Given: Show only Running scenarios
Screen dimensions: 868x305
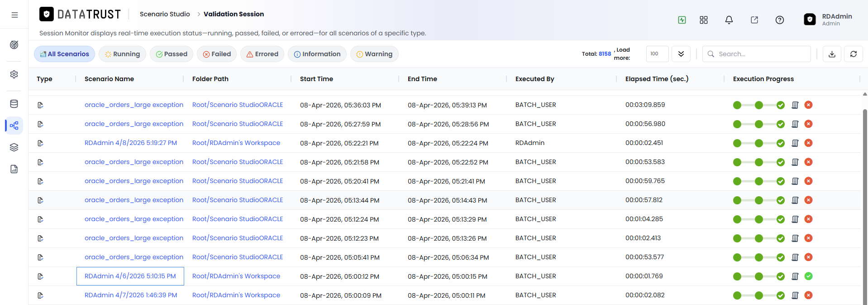Looking at the screenshot, I should [x=122, y=54].
